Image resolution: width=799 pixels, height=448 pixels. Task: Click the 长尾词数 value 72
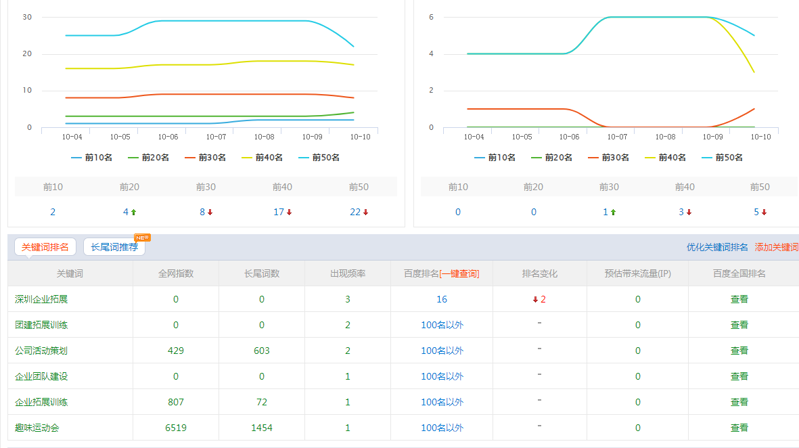262,402
